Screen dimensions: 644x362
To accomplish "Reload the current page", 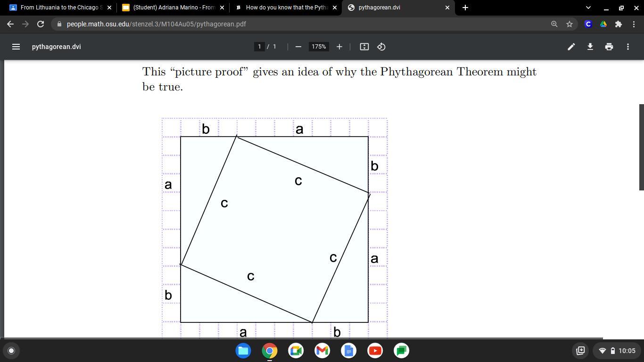I will (41, 24).
